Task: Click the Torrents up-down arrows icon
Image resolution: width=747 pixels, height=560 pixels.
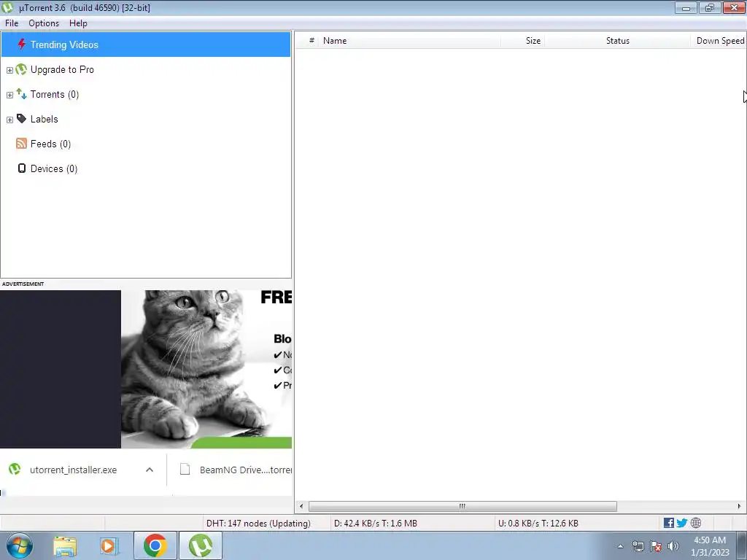Action: coord(21,94)
